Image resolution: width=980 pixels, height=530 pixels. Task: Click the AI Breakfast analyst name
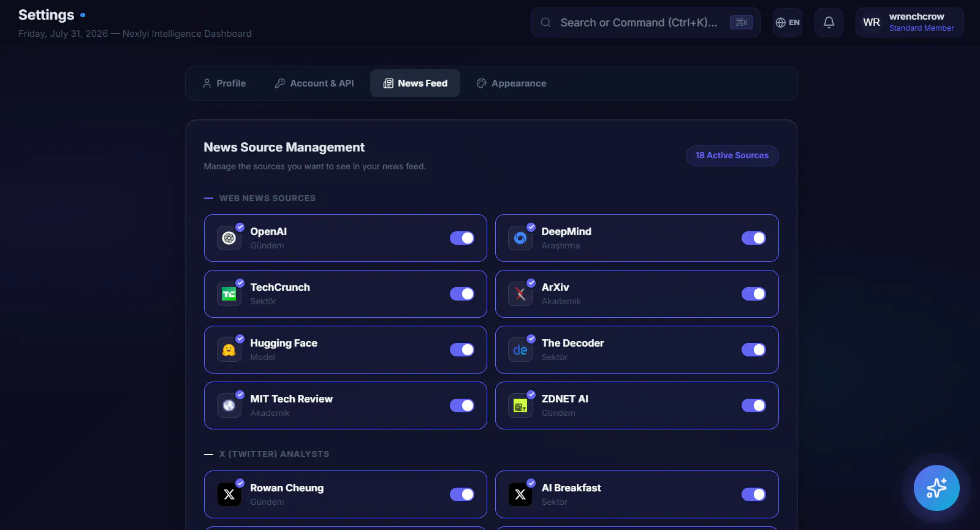(x=571, y=488)
